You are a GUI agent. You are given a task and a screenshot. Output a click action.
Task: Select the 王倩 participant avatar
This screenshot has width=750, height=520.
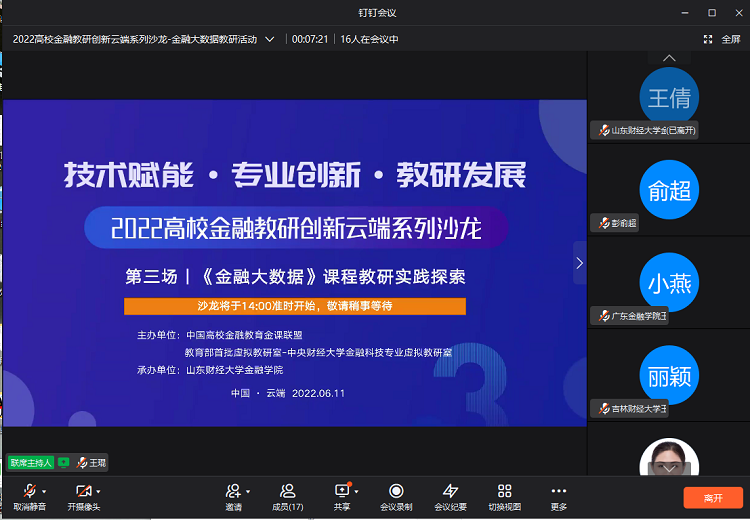(669, 98)
